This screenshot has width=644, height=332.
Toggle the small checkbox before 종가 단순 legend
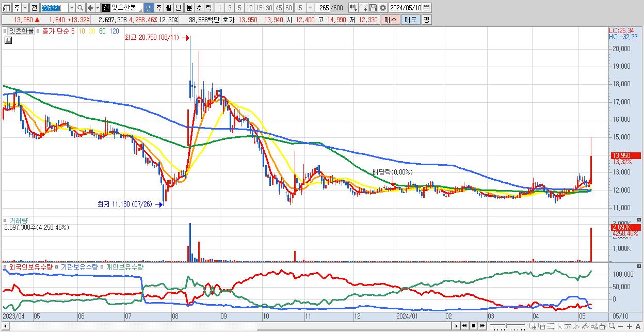38,31
